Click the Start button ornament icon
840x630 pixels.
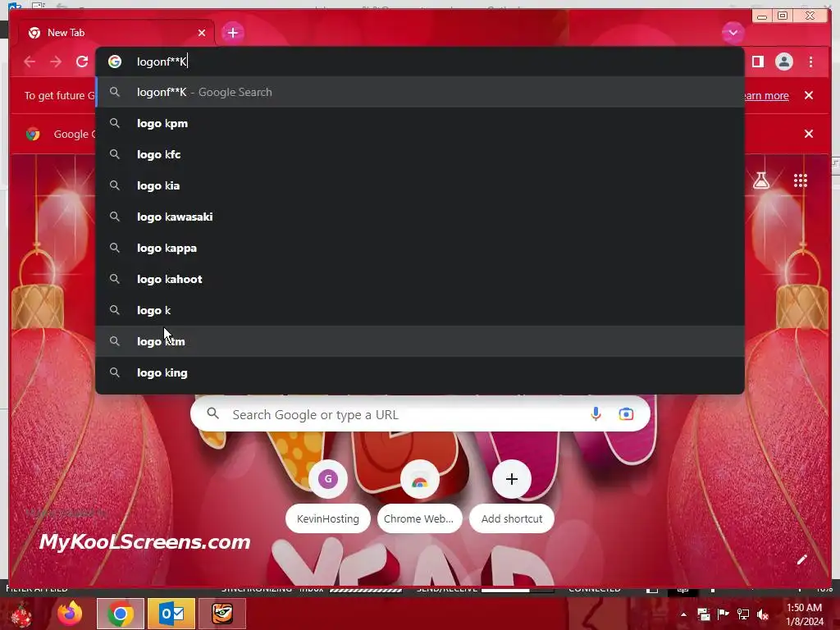[x=21, y=614]
